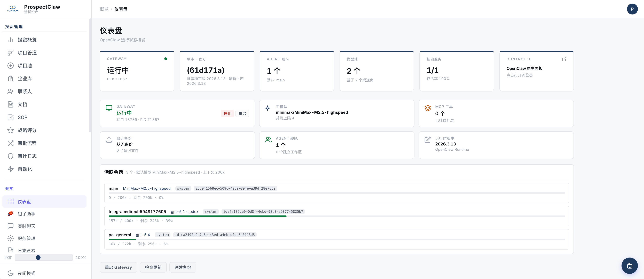The height and width of the screenshot is (279, 644).
Task: Select 仪表盘 in the sidebar menu
Action: (x=24, y=201)
